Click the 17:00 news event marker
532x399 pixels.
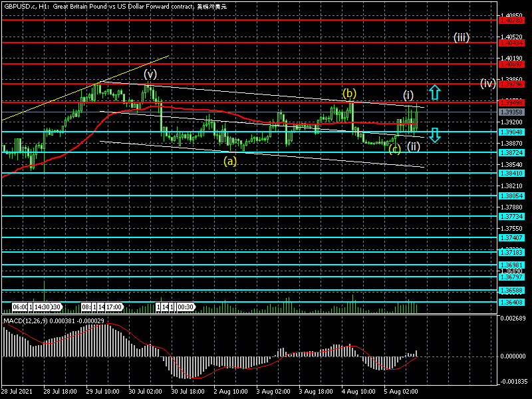click(113, 307)
